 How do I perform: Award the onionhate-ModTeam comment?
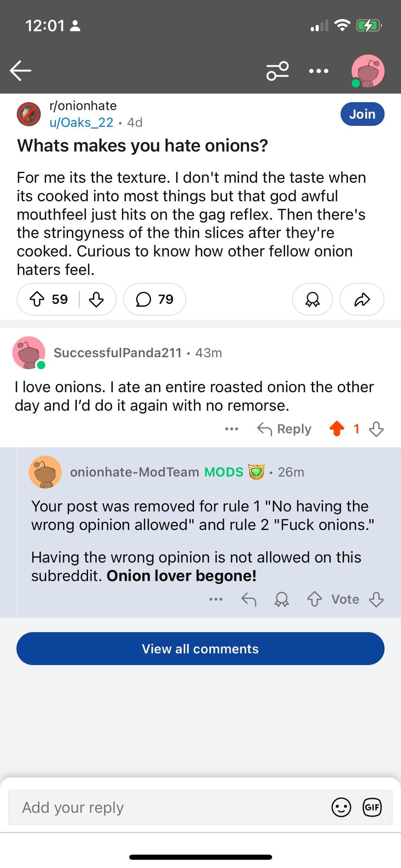point(281,599)
